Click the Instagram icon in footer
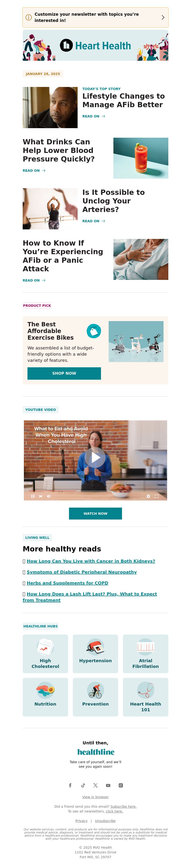The image size is (191, 868). tap(121, 785)
